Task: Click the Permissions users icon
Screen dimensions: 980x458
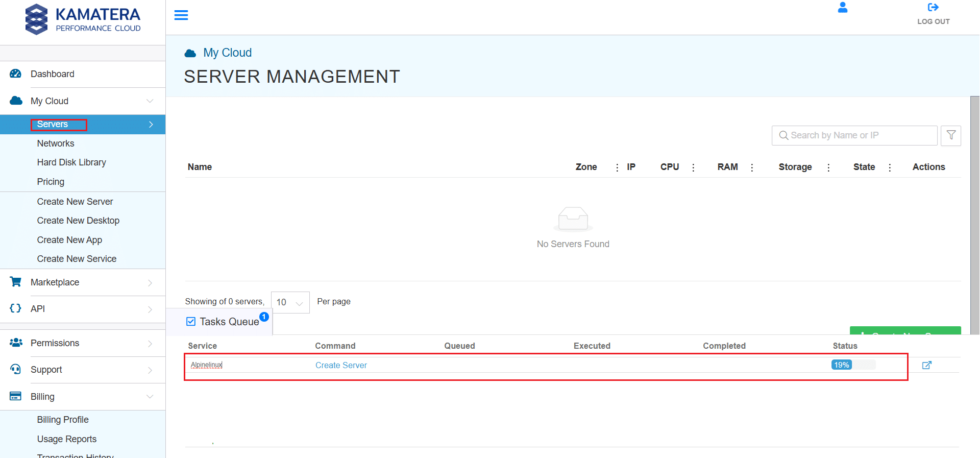Action: point(16,343)
